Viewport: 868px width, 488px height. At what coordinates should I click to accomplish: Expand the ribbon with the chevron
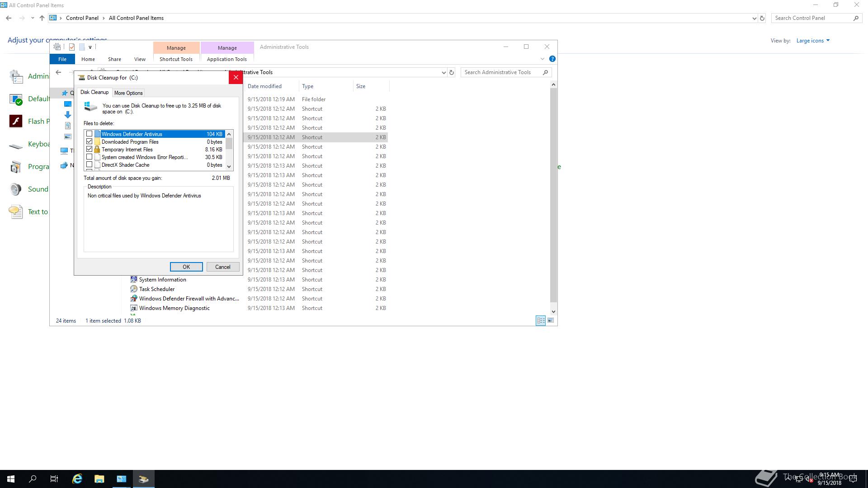(542, 59)
